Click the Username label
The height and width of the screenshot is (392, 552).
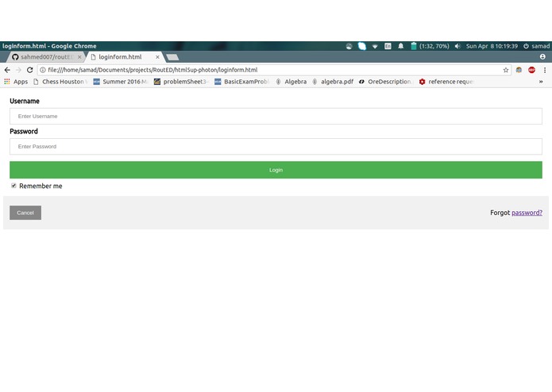tap(25, 102)
